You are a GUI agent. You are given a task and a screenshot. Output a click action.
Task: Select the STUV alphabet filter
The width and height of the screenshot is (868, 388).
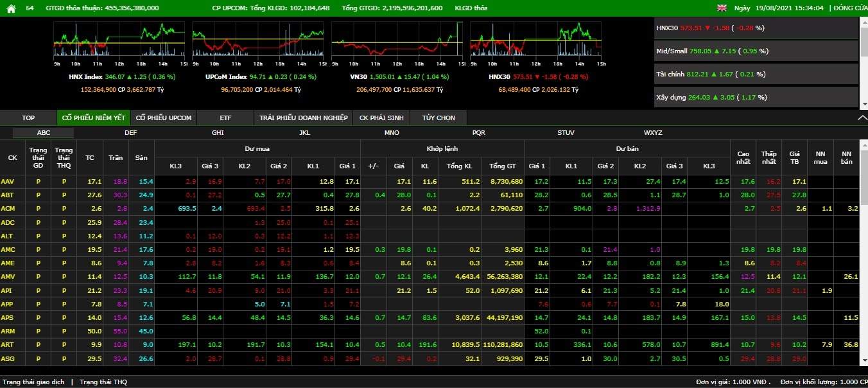click(x=566, y=133)
